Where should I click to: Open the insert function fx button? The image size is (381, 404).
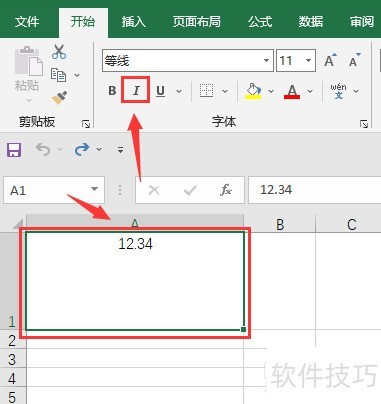click(226, 190)
